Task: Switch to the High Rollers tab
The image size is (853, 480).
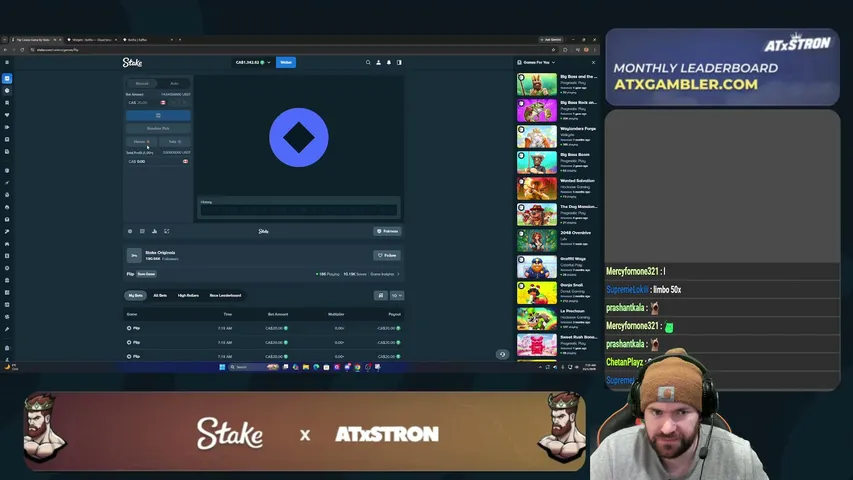Action: click(x=188, y=296)
